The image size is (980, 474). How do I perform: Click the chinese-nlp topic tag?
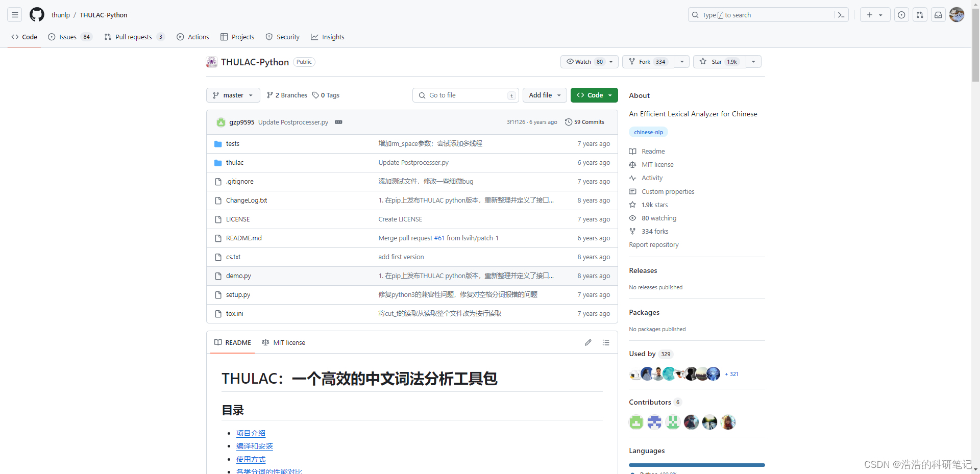coord(648,132)
